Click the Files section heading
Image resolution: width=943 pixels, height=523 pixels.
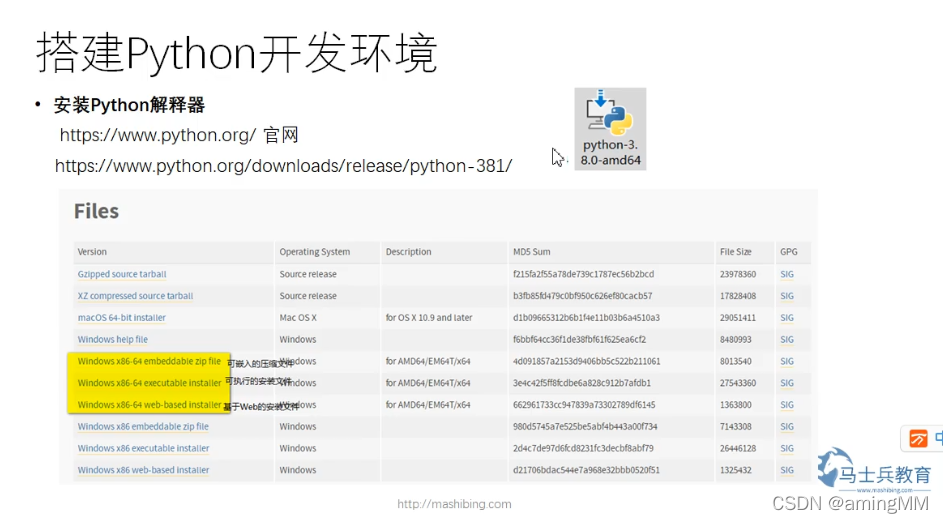[x=96, y=211]
